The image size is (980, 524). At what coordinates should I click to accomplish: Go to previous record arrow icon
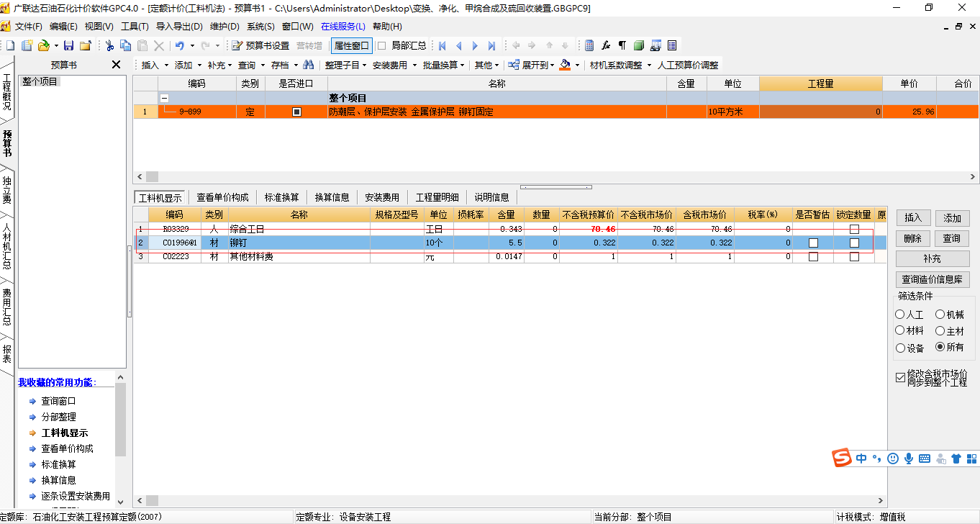pyautogui.click(x=458, y=45)
